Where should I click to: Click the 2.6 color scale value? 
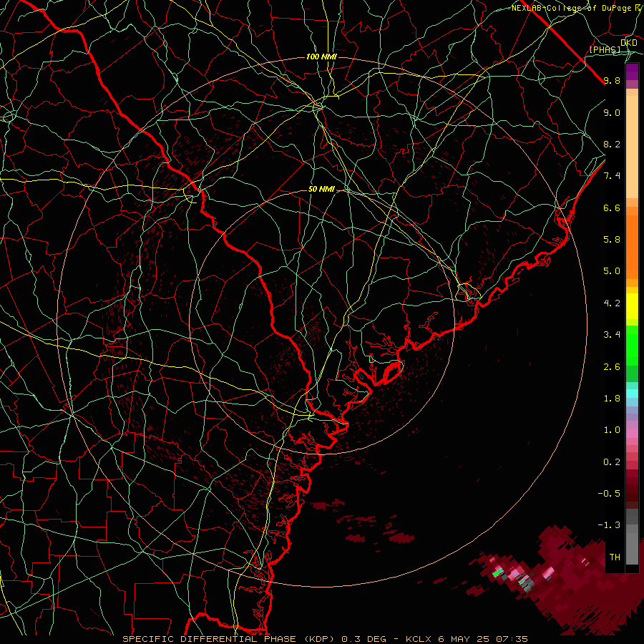[612, 367]
